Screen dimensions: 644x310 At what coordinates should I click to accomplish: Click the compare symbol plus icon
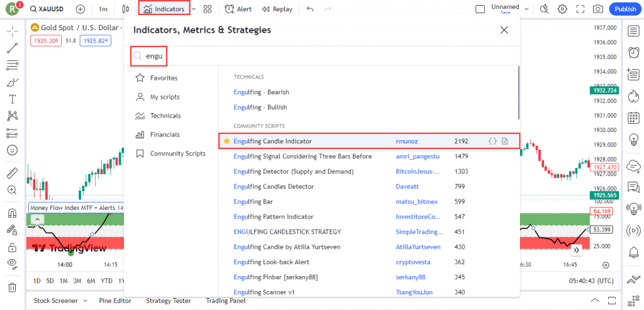[80, 9]
